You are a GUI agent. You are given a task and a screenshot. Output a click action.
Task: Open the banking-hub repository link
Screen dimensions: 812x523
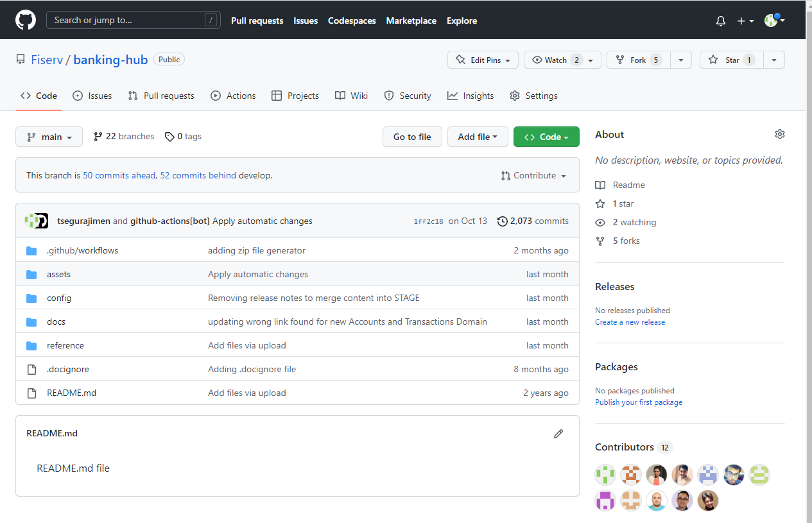(x=110, y=60)
